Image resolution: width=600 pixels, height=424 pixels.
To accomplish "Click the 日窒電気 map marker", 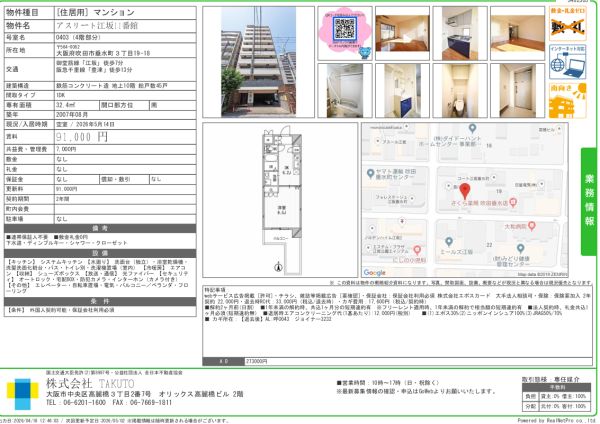I will click(541, 184).
